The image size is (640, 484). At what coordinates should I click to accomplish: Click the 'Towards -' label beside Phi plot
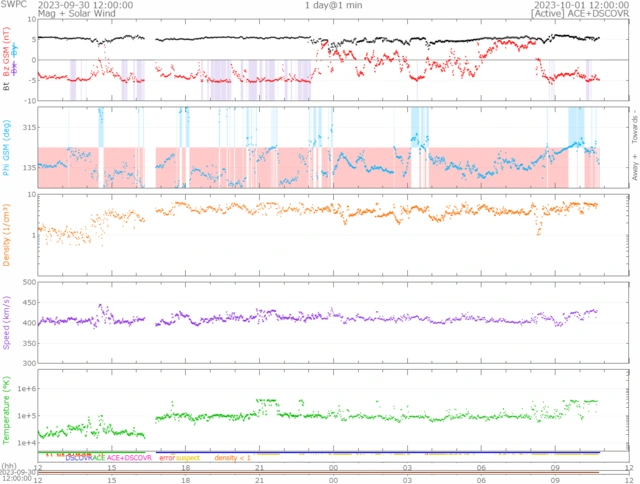pyautogui.click(x=634, y=126)
